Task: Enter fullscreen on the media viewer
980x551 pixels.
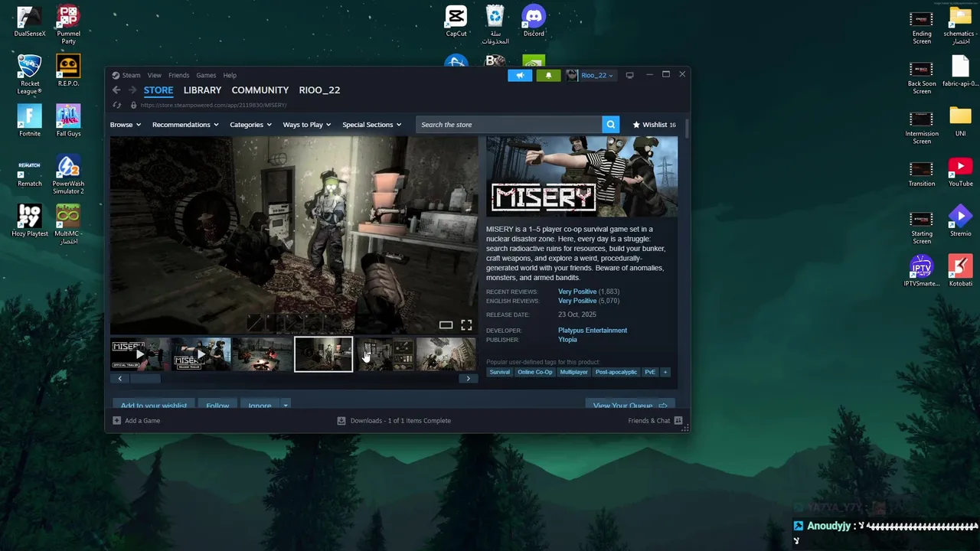Action: (x=466, y=325)
